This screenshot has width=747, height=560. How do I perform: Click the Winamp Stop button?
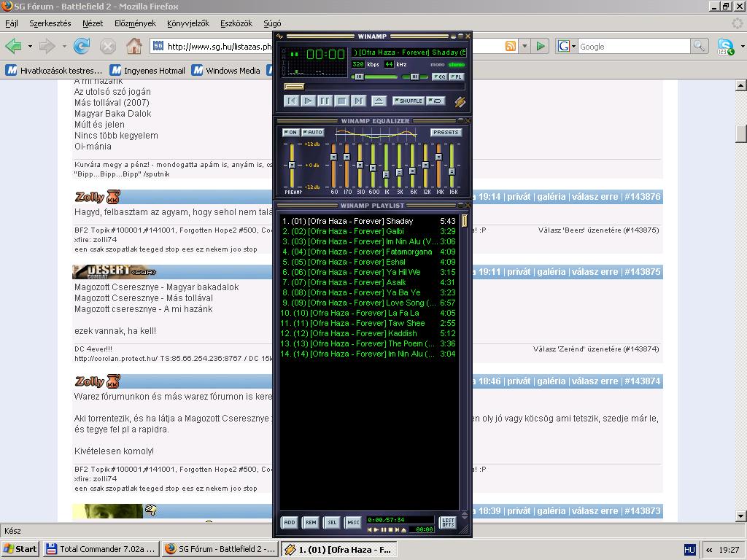coord(342,101)
